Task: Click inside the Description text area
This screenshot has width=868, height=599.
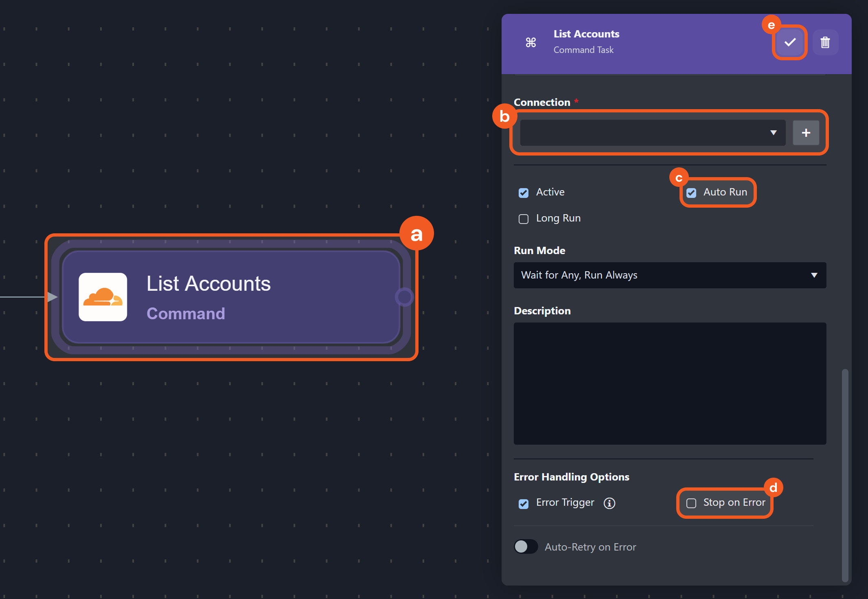Action: 670,384
